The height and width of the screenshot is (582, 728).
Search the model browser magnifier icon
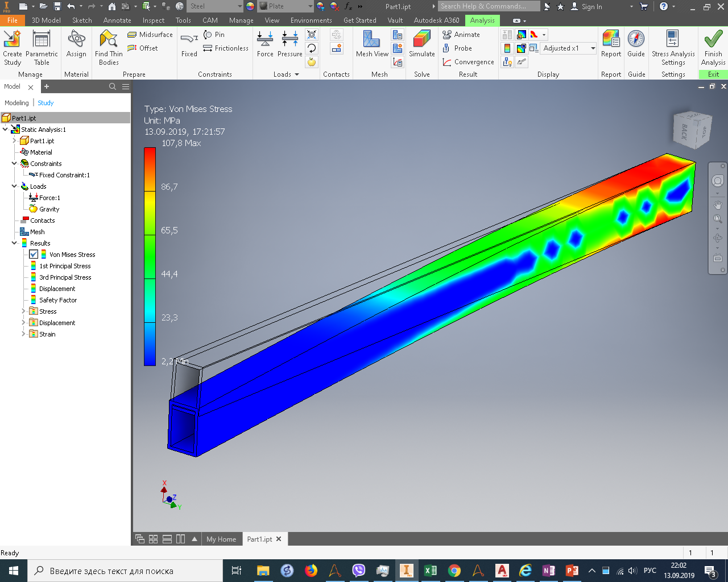pyautogui.click(x=113, y=86)
